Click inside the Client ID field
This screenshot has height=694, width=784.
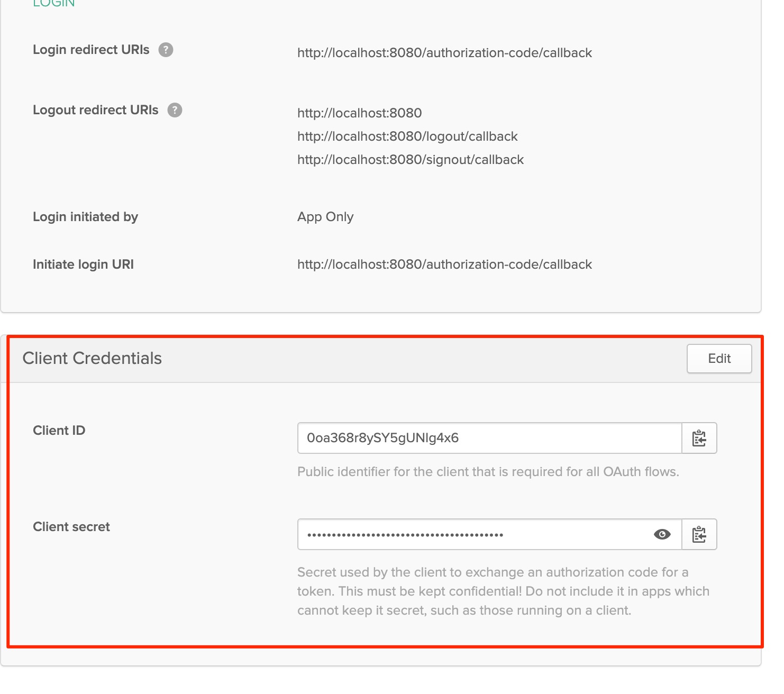click(x=489, y=438)
